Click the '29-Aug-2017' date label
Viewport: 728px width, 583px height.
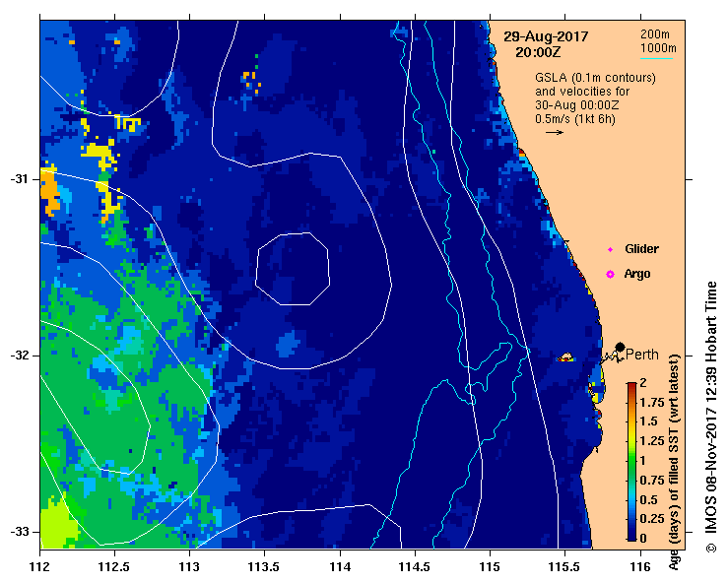pyautogui.click(x=546, y=36)
